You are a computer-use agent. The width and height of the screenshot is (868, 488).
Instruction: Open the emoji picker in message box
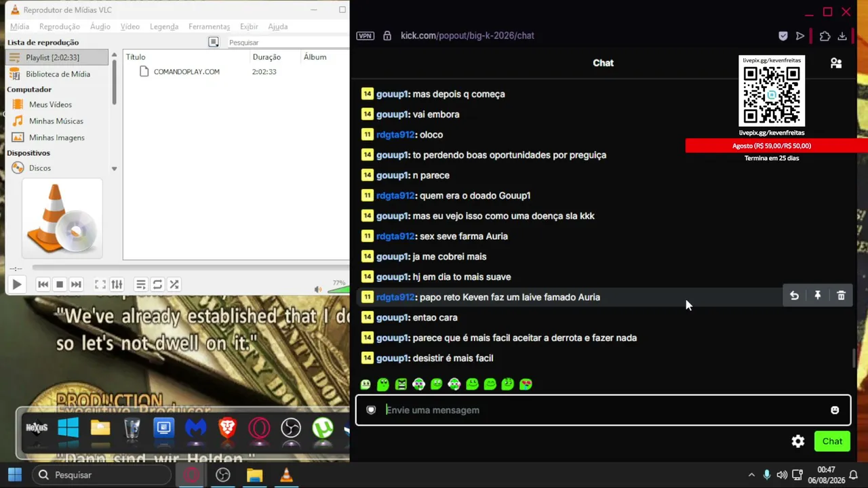[835, 410]
